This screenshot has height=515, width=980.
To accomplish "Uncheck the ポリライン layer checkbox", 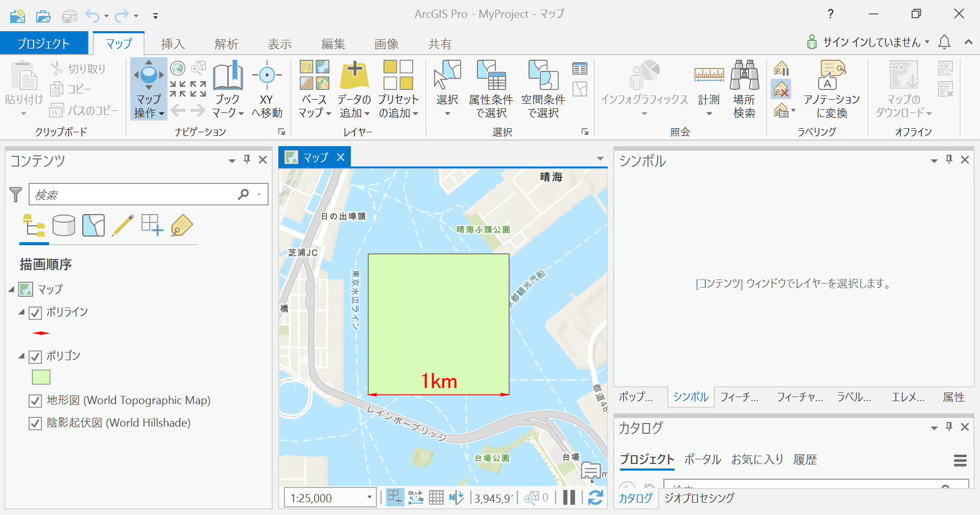I will [35, 313].
